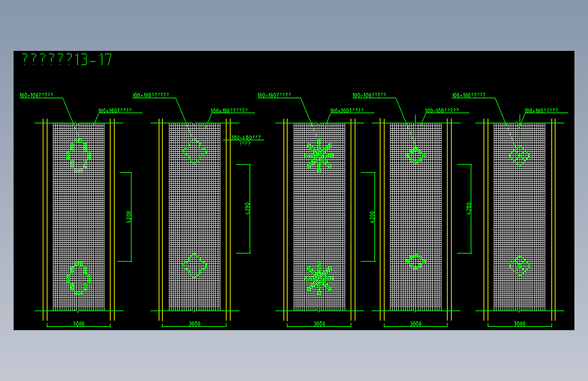This screenshot has height=381, width=588.
Task: Select the 300x400 annotation label
Action: coord(246,140)
